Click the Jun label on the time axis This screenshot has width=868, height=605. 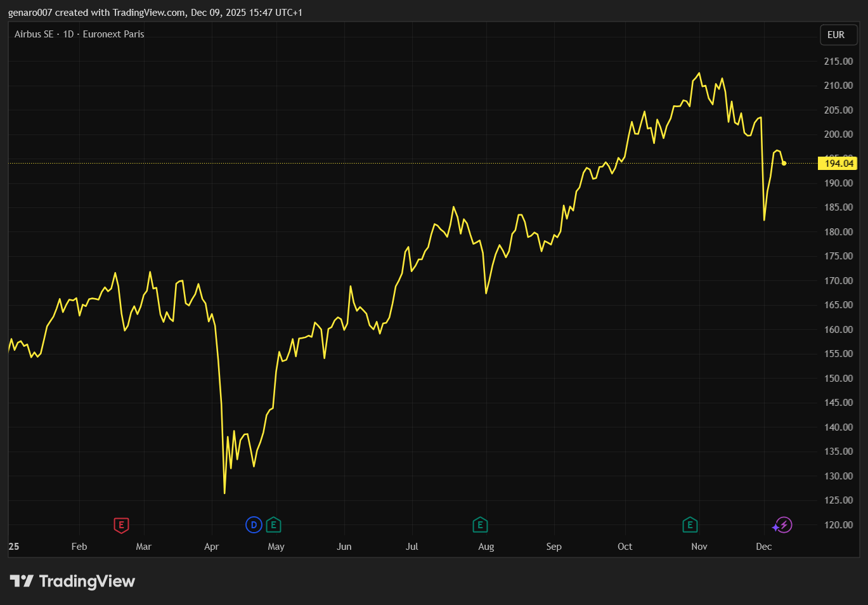(x=344, y=547)
